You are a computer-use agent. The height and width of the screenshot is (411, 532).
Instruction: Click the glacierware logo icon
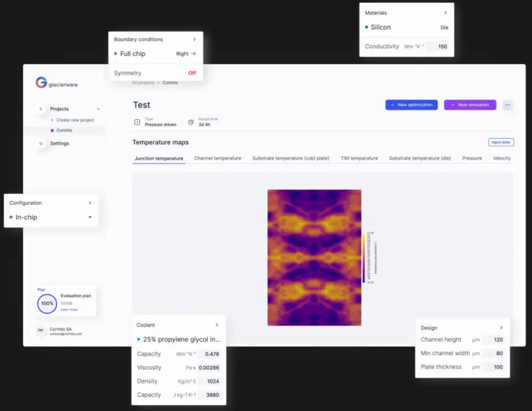coord(41,83)
